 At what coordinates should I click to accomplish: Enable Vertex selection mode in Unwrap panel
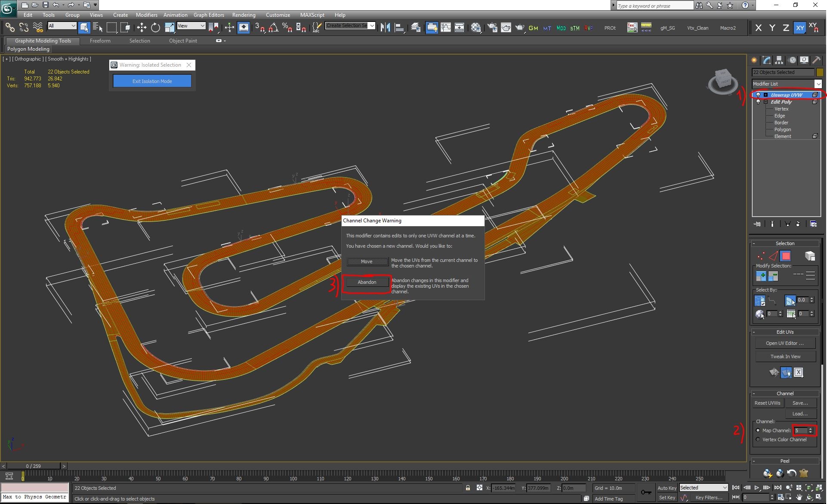click(x=761, y=256)
